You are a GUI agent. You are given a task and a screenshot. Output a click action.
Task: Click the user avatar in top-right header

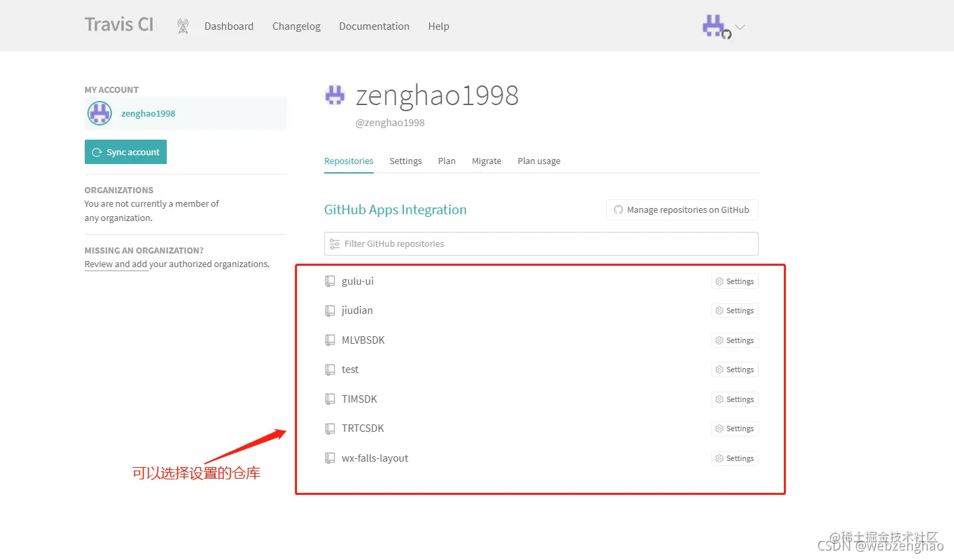[x=714, y=26]
